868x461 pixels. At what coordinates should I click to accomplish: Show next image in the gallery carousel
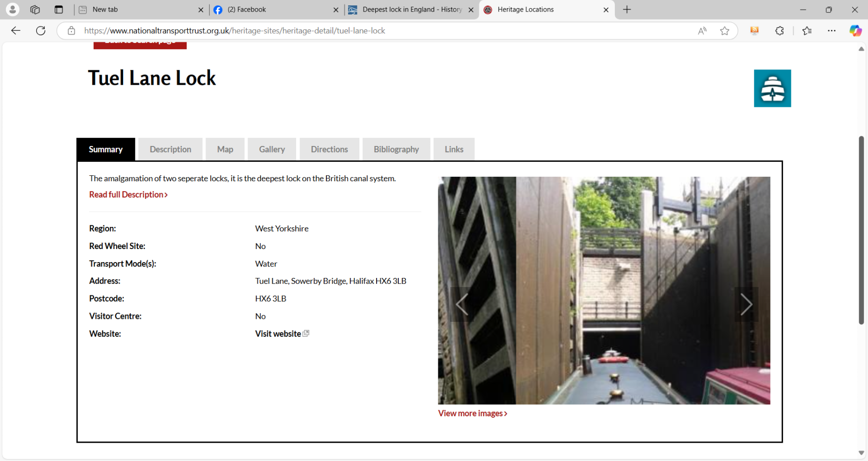746,304
